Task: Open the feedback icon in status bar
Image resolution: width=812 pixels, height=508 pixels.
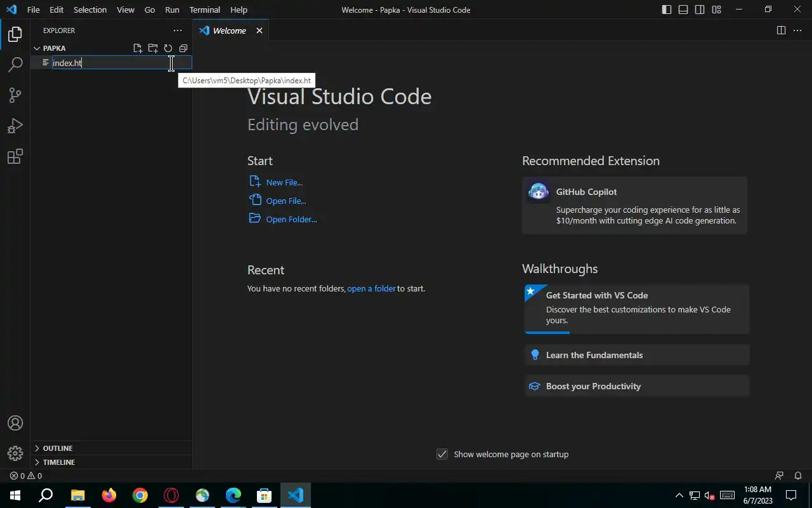Action: click(x=779, y=476)
